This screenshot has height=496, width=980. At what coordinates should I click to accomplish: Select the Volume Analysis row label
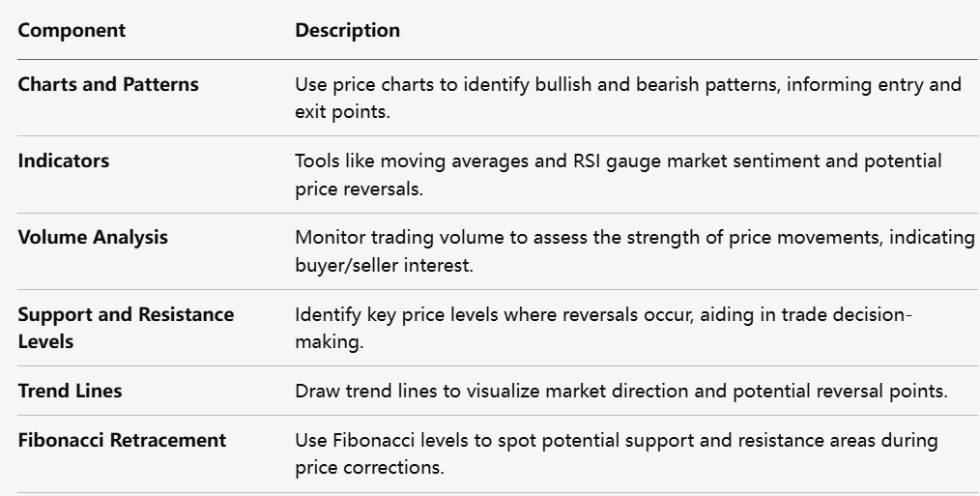coord(93,237)
